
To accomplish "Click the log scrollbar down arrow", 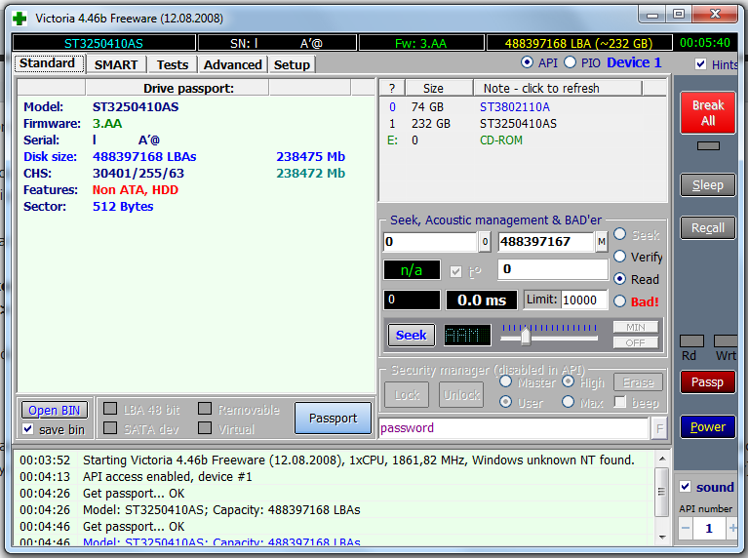I will point(661,538).
